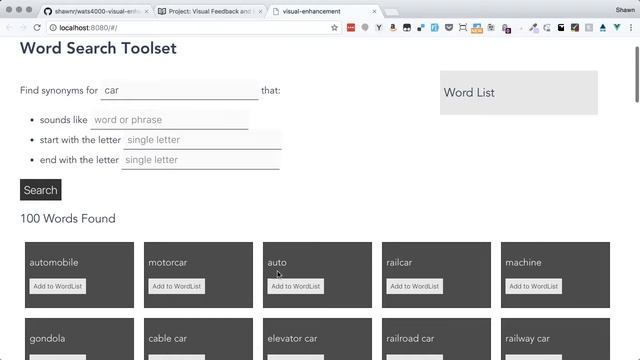640x360 pixels.
Task: Click the checkmark extension icon
Action: point(575,28)
